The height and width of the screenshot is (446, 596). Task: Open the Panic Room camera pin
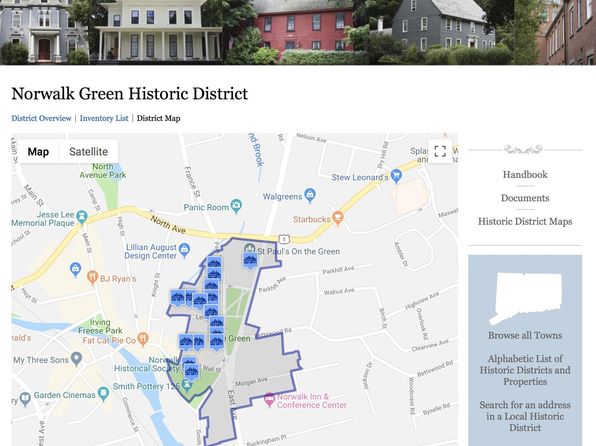tap(236, 206)
